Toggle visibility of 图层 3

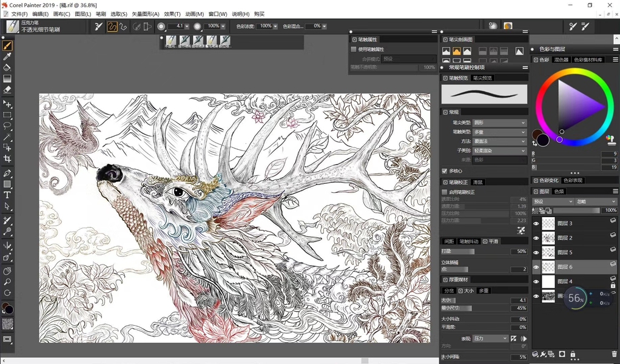coord(536,224)
